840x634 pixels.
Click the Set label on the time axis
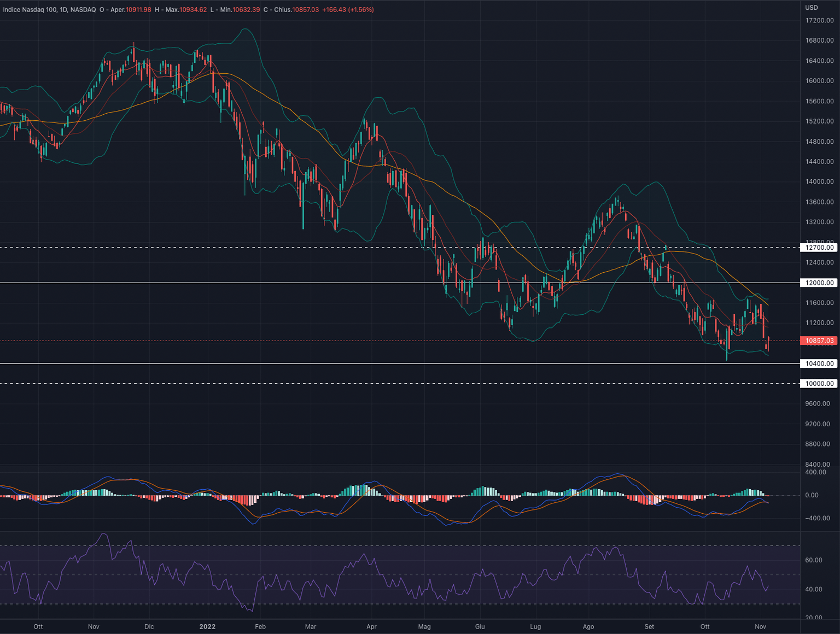coord(650,627)
